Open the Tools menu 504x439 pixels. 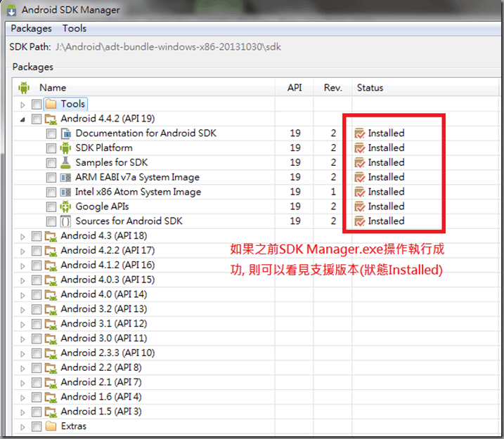75,29
